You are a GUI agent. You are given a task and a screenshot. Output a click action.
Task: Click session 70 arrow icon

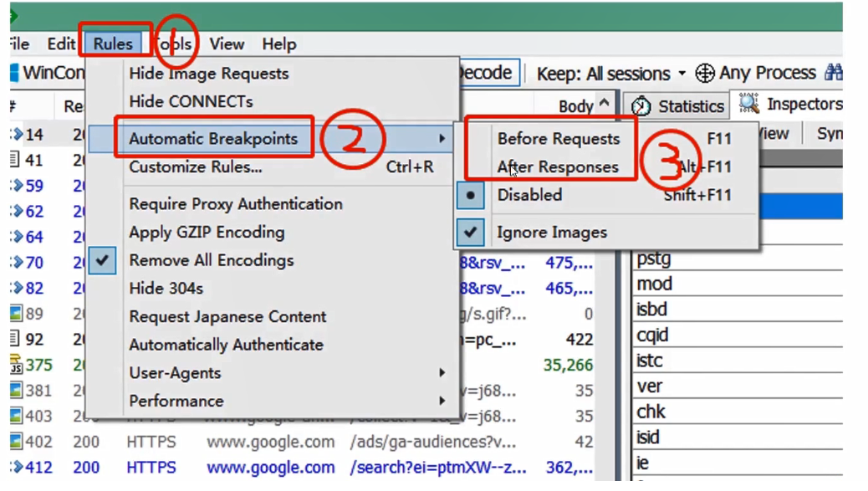pos(17,262)
